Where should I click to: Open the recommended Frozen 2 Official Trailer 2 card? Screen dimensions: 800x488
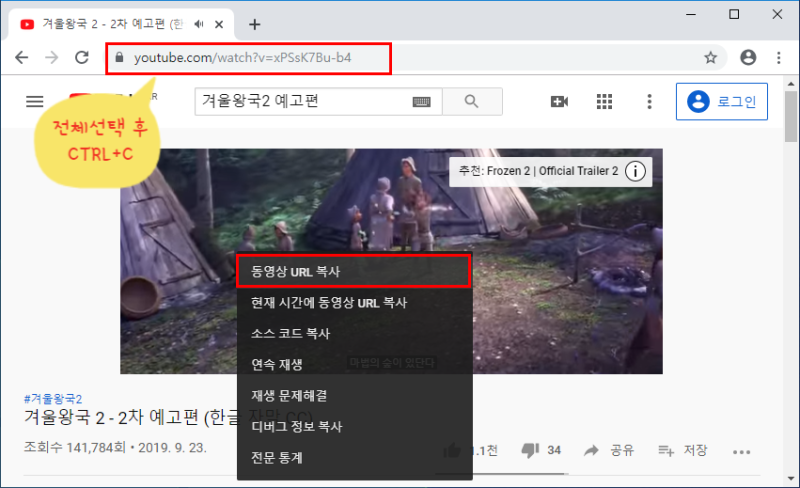tap(551, 171)
